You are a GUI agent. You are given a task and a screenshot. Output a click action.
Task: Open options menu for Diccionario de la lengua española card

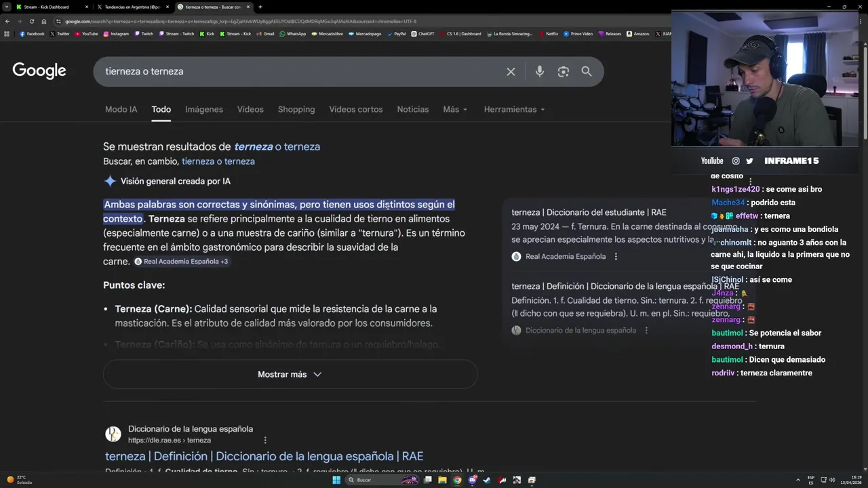(646, 331)
